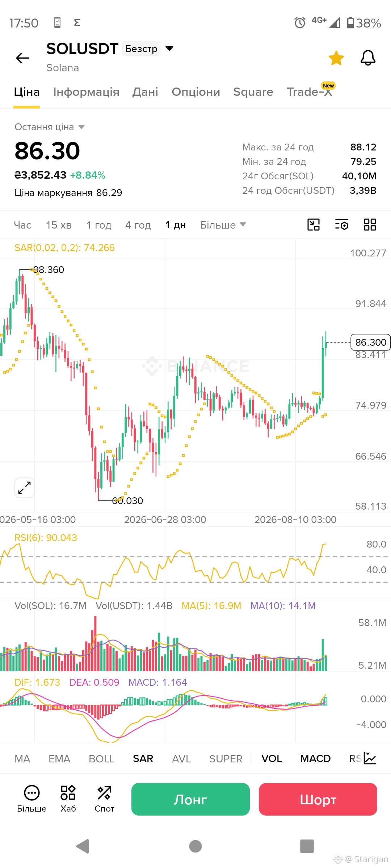The height and width of the screenshot is (868, 391).
Task: Expand the Більше intervals dropdown
Action: 223,225
